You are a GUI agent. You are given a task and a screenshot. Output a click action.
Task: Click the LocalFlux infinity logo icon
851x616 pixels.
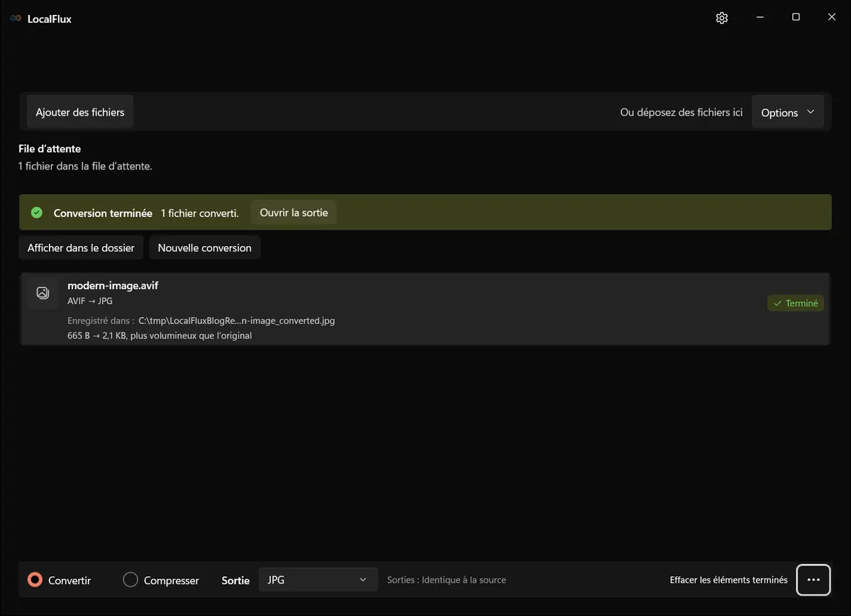tap(16, 18)
